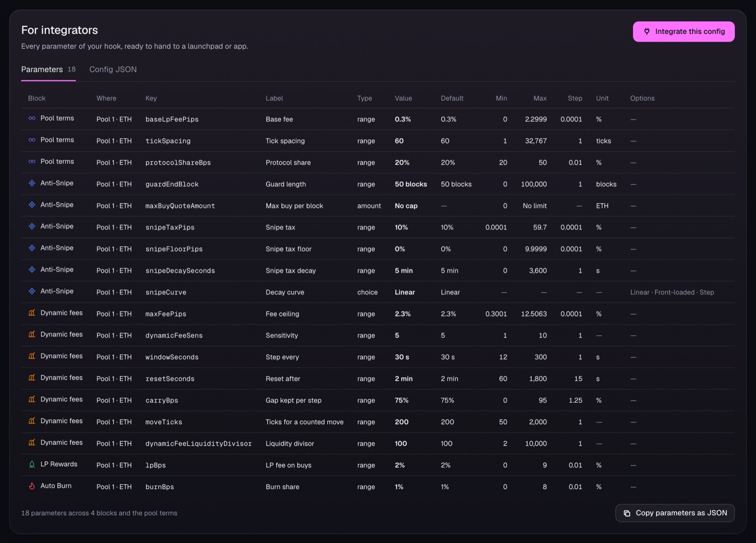Click the 50 blocks value in bold
This screenshot has width=756, height=543.
tap(411, 184)
